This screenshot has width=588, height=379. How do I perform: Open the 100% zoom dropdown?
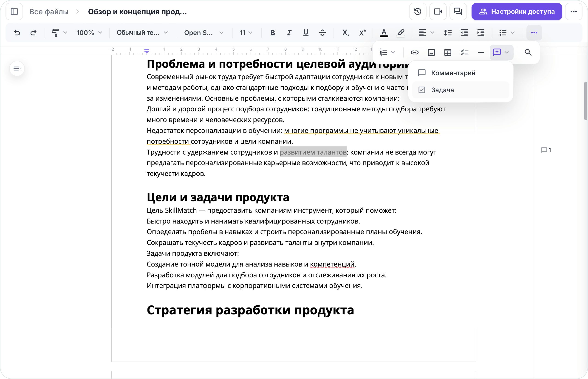(89, 32)
